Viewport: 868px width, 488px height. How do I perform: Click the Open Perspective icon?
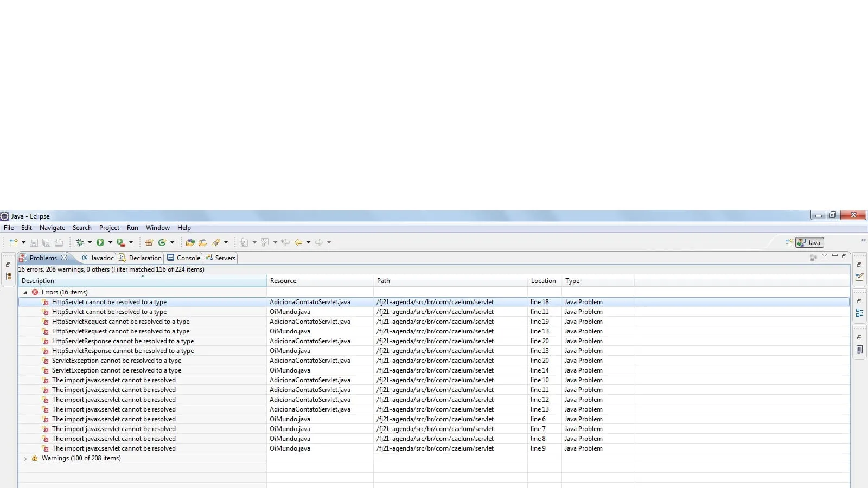pyautogui.click(x=789, y=243)
